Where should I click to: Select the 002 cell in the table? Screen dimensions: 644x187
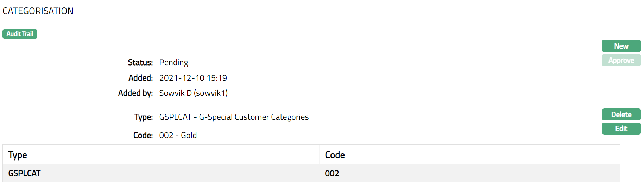point(332,173)
